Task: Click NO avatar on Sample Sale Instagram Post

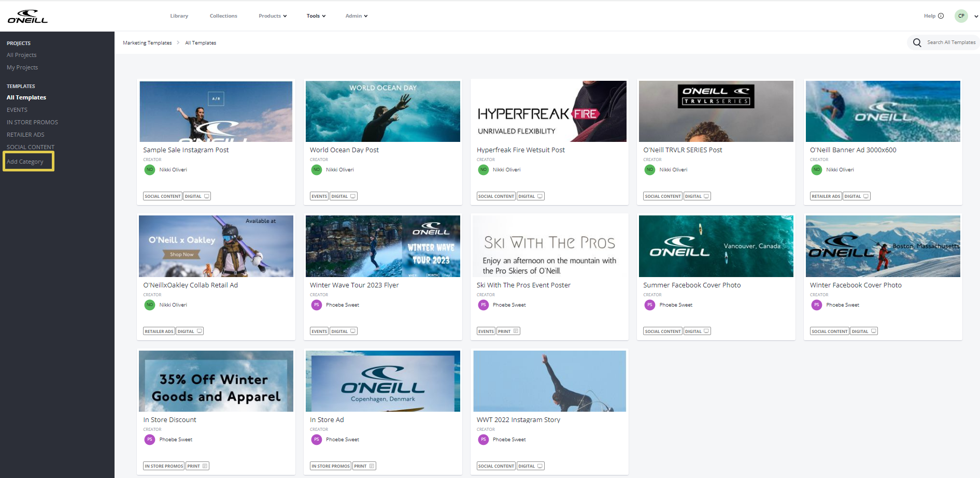Action: [150, 170]
